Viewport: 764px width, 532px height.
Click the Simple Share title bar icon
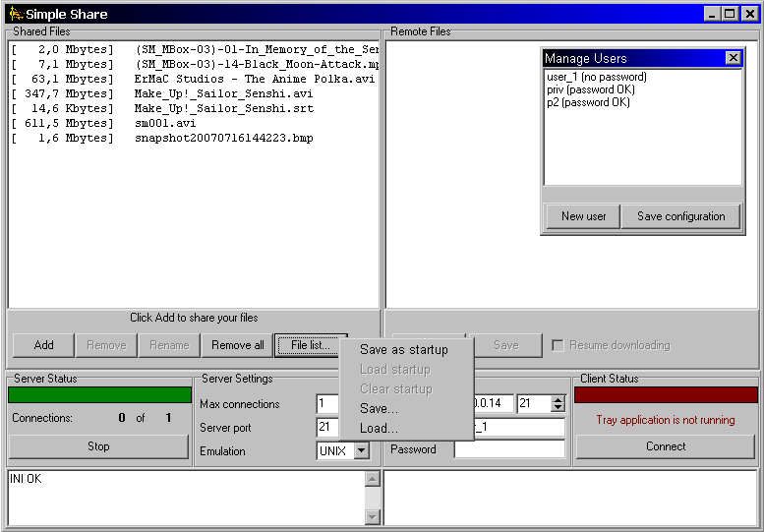14,14
